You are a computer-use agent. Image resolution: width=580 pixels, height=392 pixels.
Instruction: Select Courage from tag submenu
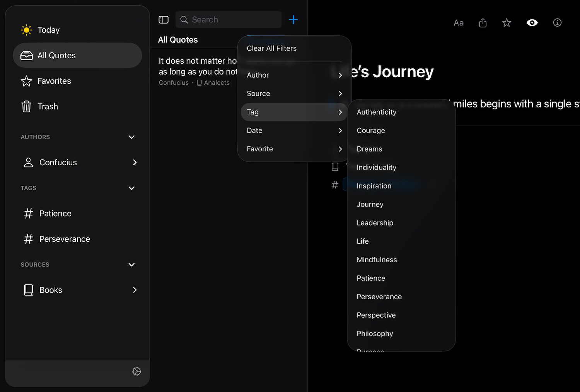point(371,131)
